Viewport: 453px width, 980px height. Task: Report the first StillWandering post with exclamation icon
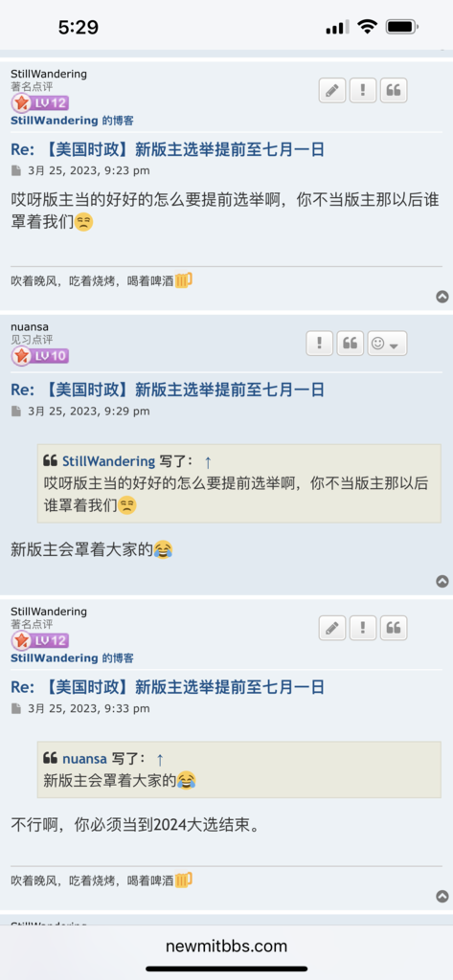[x=363, y=90]
